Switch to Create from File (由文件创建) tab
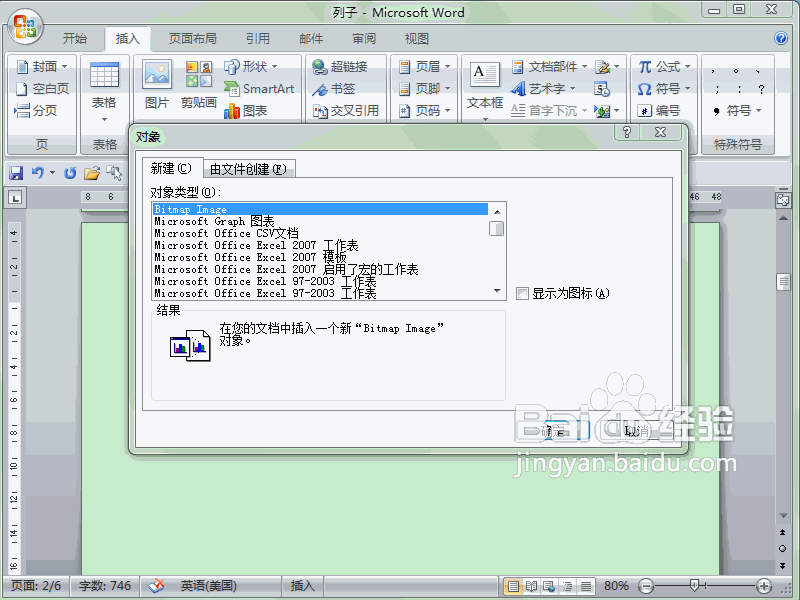Screen dimensions: 800x600 (249, 169)
